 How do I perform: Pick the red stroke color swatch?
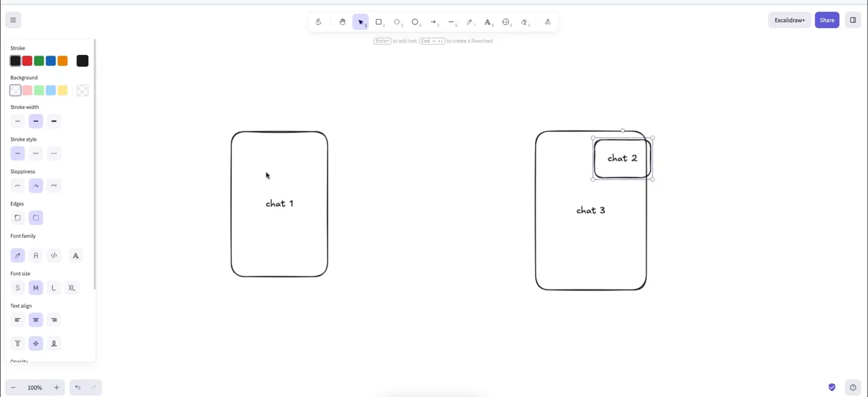point(27,61)
